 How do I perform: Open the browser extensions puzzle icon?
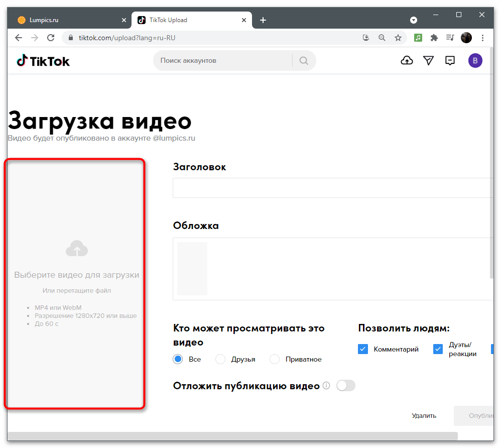434,37
